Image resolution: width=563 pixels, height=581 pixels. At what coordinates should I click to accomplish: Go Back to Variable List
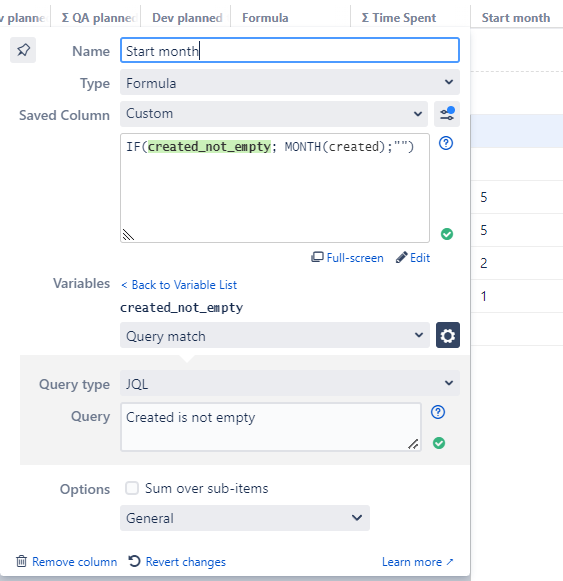(x=179, y=285)
